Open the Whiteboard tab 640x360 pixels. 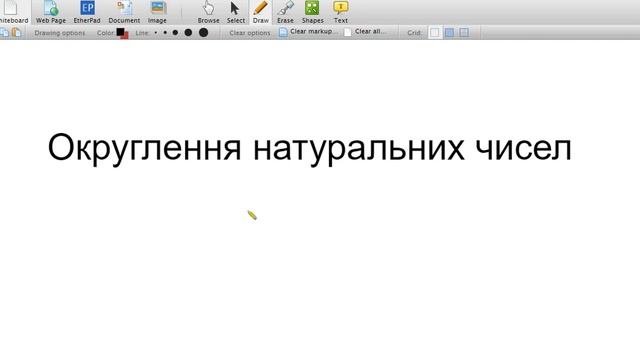(14, 12)
